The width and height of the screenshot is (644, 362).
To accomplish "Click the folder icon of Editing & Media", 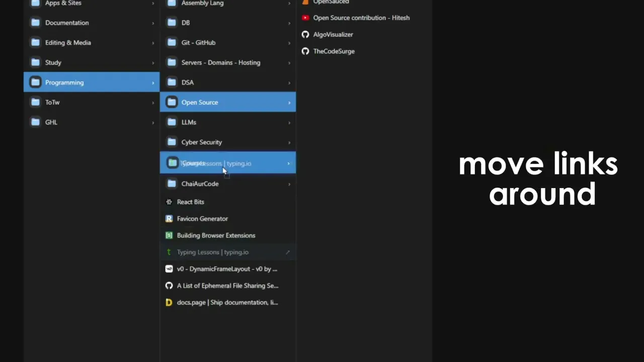I will 35,43.
